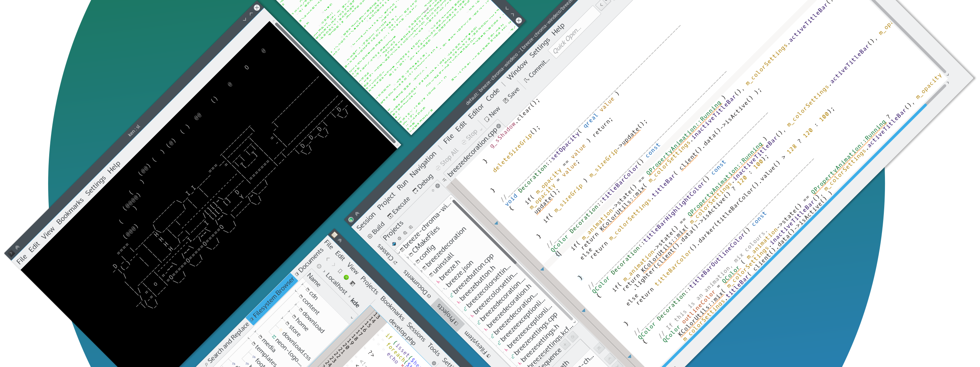Select download.css in Kate's file browser
This screenshot has height=367, width=980.
tap(296, 346)
